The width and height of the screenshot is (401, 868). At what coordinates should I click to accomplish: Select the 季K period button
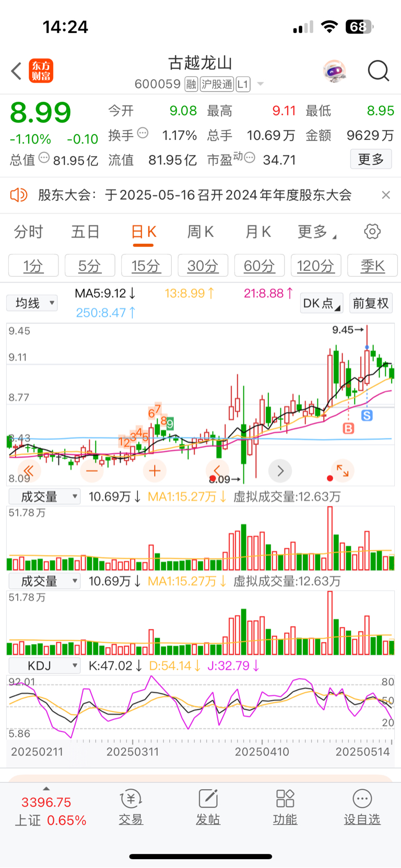point(372,266)
